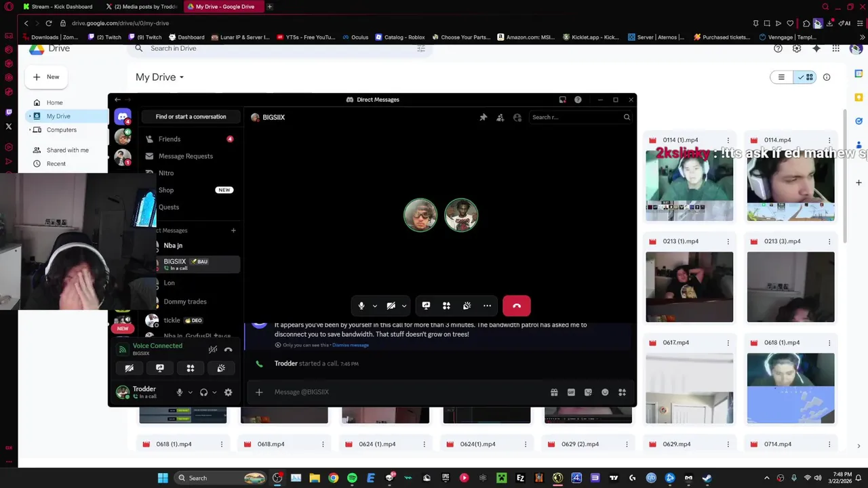This screenshot has height=488, width=868.
Task: Turn on camera from the Voice Connected panel
Action: pyautogui.click(x=129, y=368)
